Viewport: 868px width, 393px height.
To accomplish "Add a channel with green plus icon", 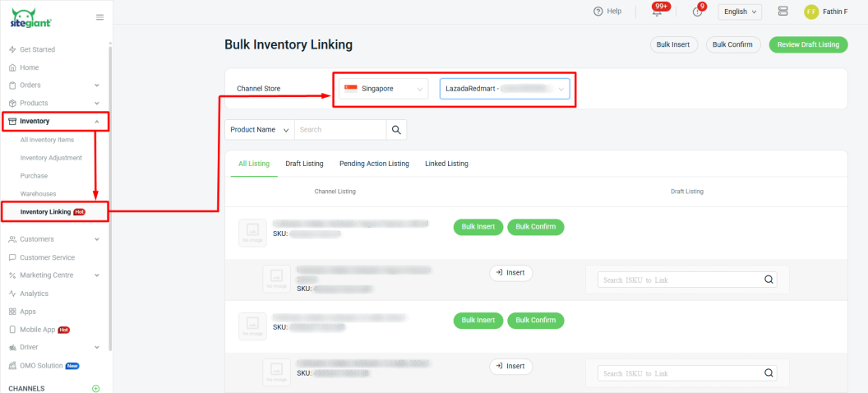I will tap(96, 388).
